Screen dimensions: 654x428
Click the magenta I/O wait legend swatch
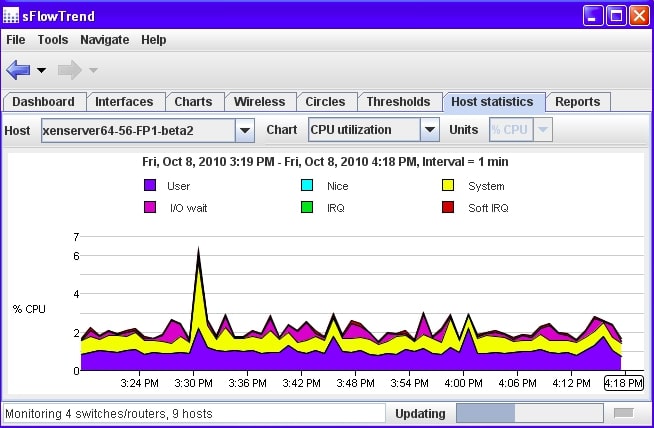(x=150, y=207)
